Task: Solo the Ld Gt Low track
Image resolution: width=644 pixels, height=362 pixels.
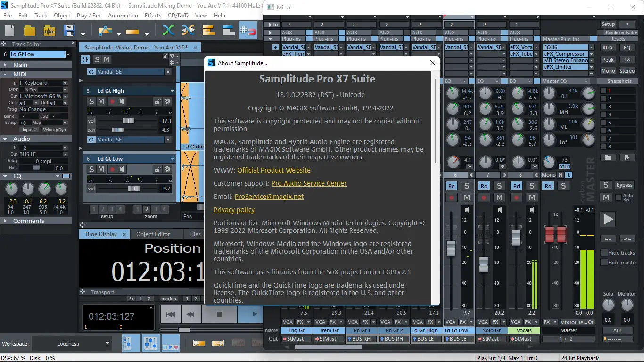Action: pyautogui.click(x=91, y=169)
